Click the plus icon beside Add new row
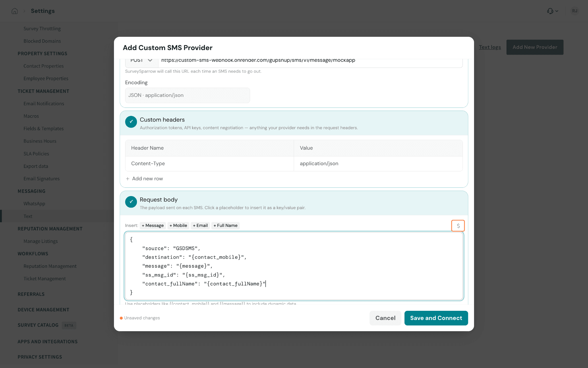 (128, 179)
